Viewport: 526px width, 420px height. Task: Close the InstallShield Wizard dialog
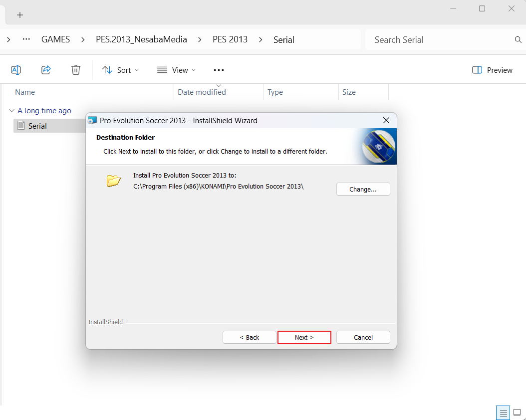386,120
